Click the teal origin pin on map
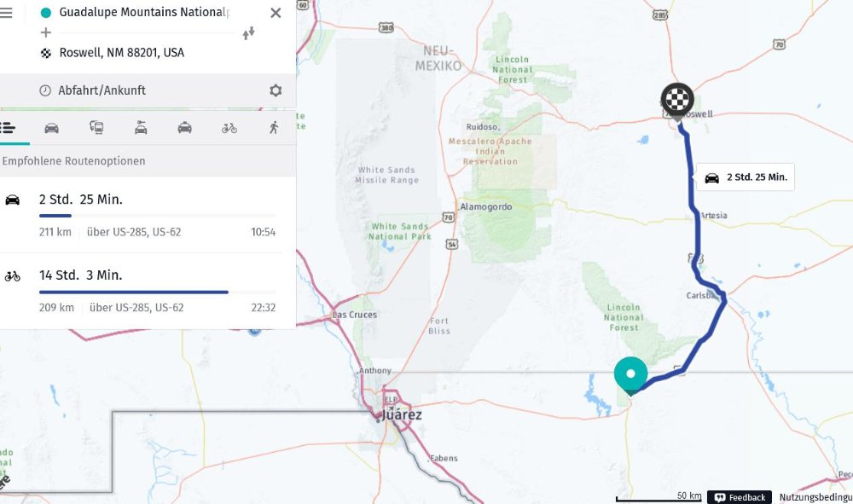Image resolution: width=853 pixels, height=504 pixels. point(630,376)
